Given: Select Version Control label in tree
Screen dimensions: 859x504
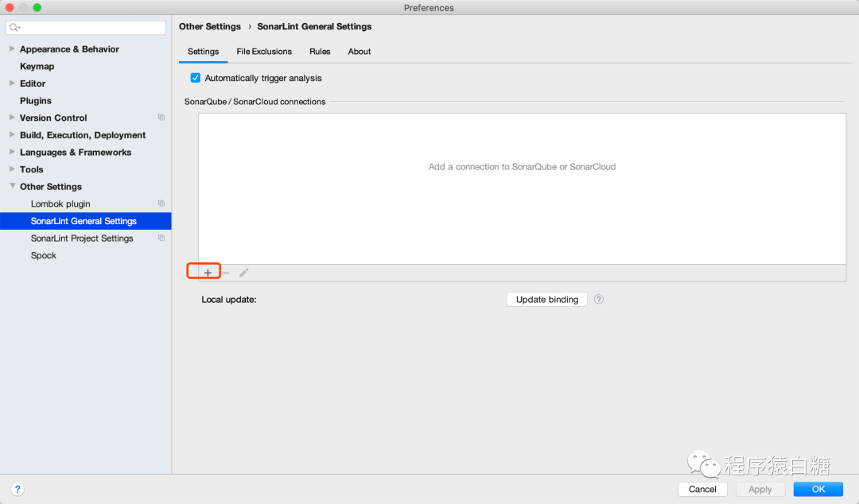Looking at the screenshot, I should (53, 118).
